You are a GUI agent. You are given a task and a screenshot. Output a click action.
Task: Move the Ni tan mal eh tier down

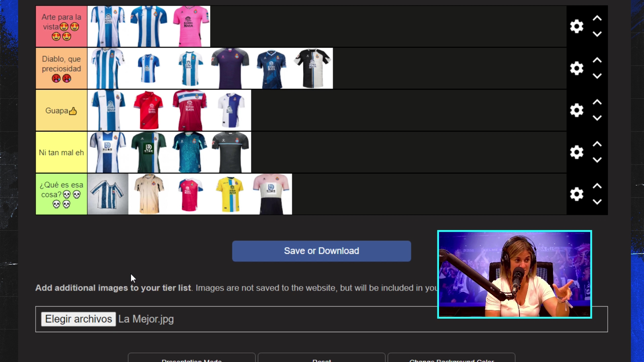(597, 160)
